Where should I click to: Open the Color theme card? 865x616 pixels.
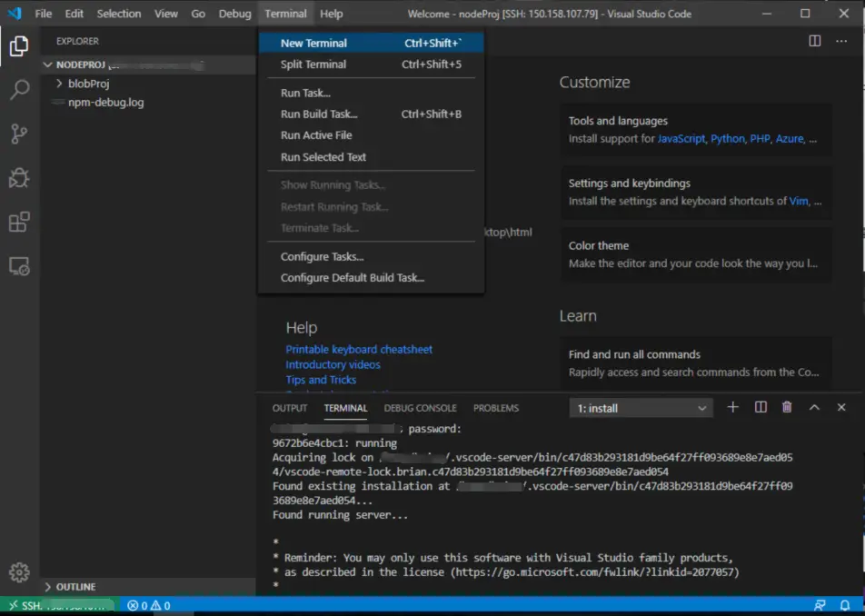(x=696, y=254)
